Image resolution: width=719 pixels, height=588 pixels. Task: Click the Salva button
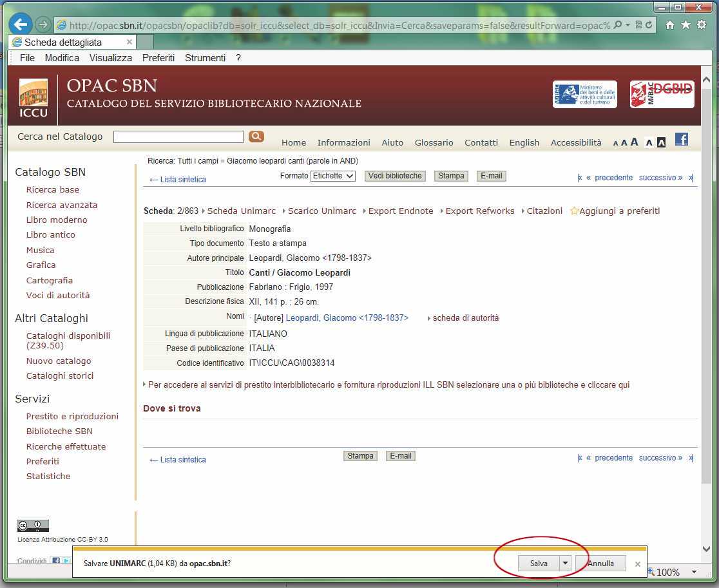539,564
